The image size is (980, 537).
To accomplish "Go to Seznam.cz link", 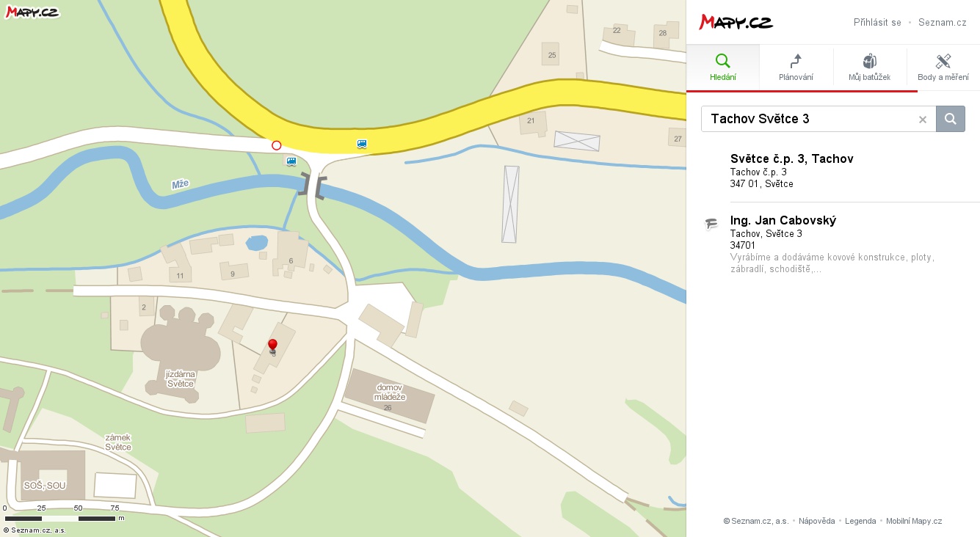I will tap(942, 23).
